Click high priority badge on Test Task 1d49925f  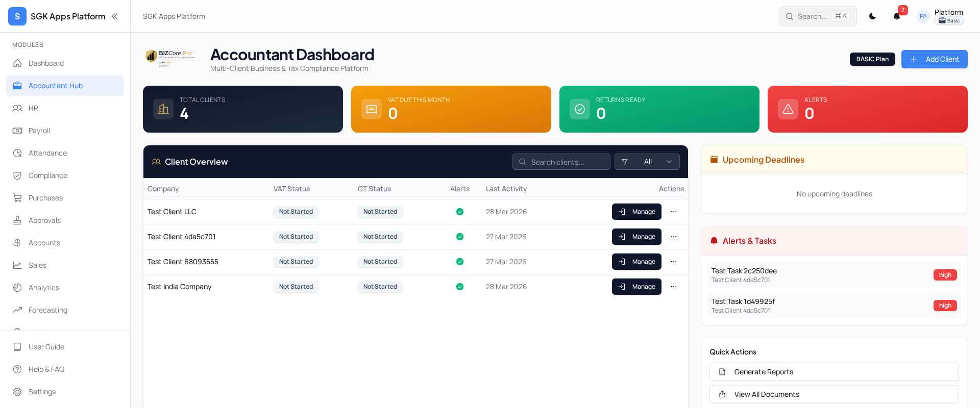point(945,305)
